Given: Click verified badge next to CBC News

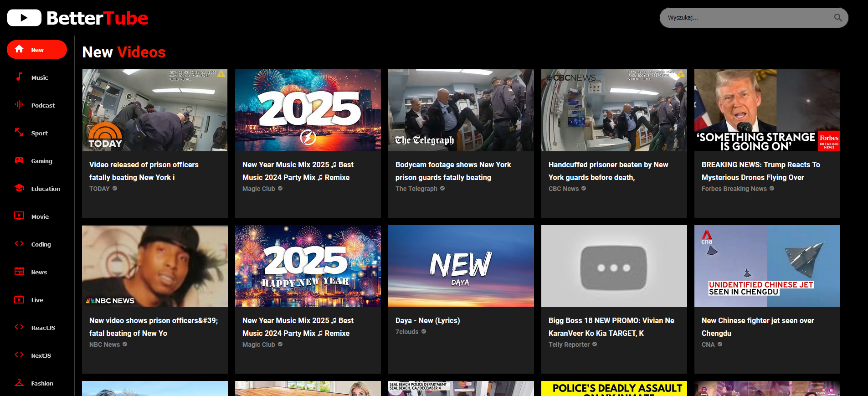Looking at the screenshot, I should [x=584, y=188].
